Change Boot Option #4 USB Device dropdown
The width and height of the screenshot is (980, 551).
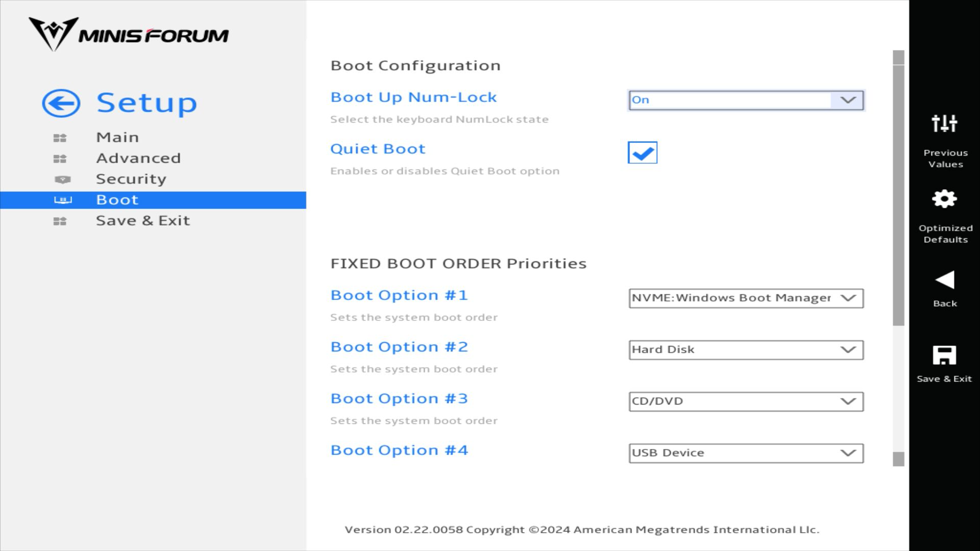[x=746, y=453]
